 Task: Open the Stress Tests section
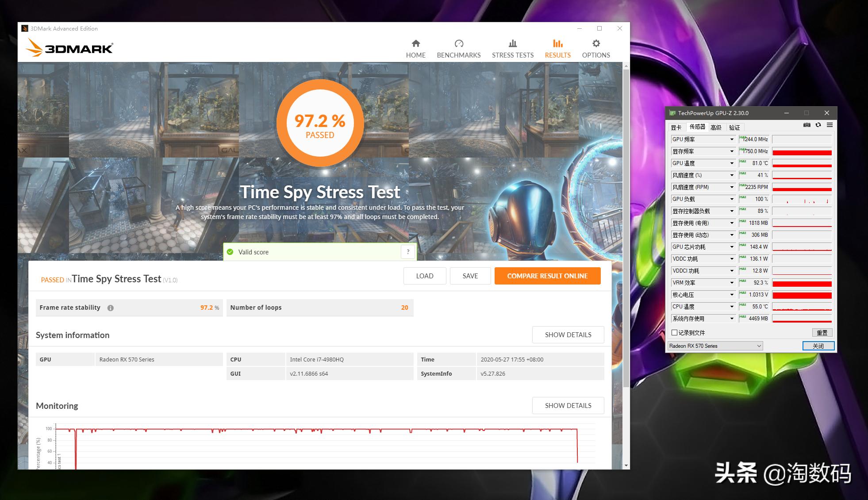513,49
